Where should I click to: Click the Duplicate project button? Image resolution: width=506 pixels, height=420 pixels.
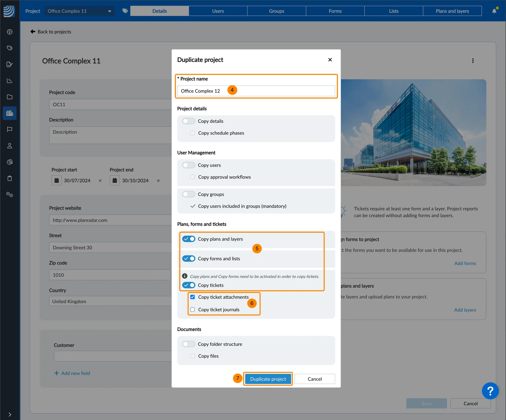268,379
